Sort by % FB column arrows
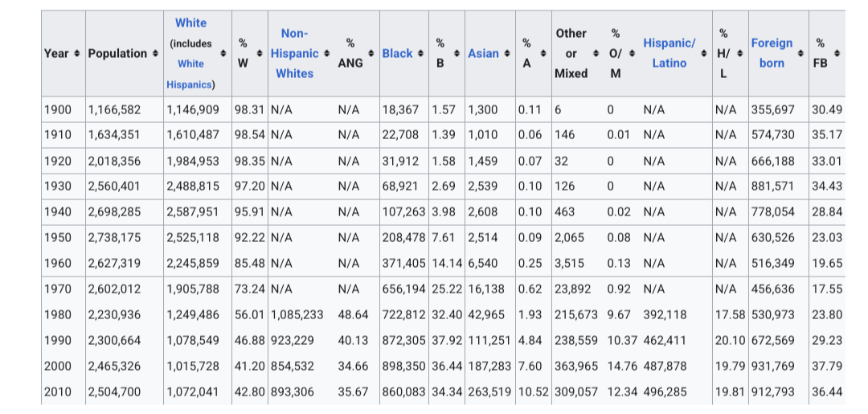Image resolution: width=868 pixels, height=414 pixels. click(x=837, y=53)
